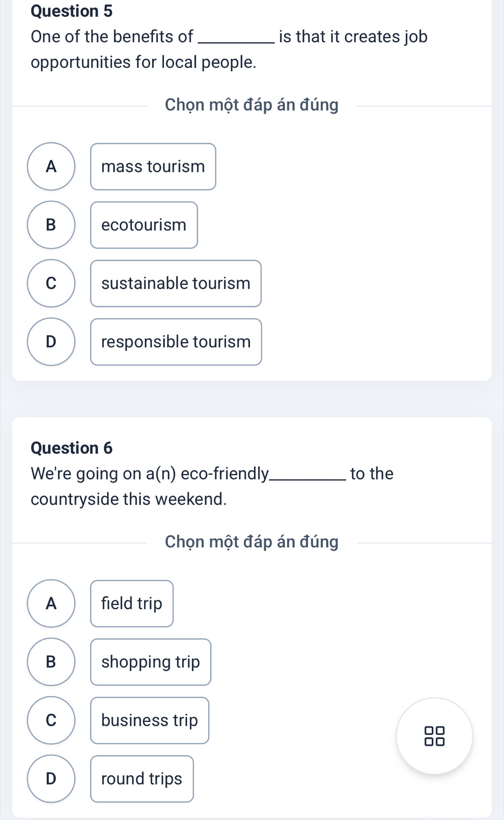Pick the 'responsible tourism' answer box
504x820 pixels.
(x=176, y=341)
